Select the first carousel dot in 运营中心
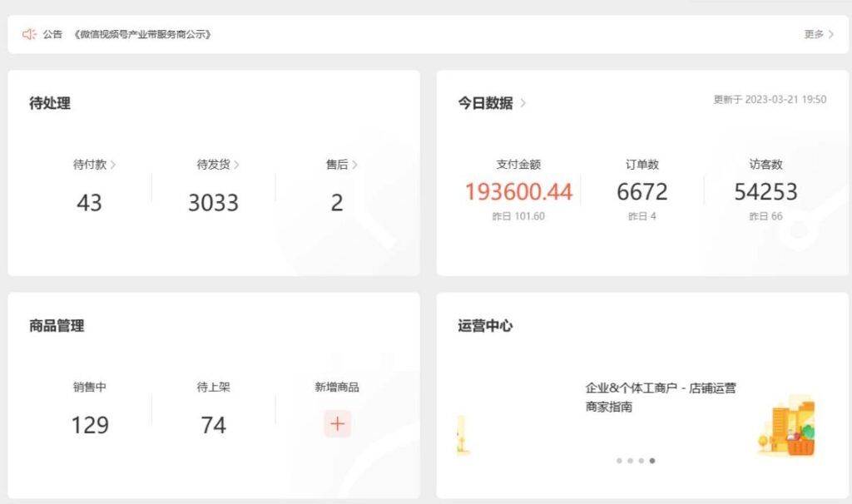 point(619,460)
